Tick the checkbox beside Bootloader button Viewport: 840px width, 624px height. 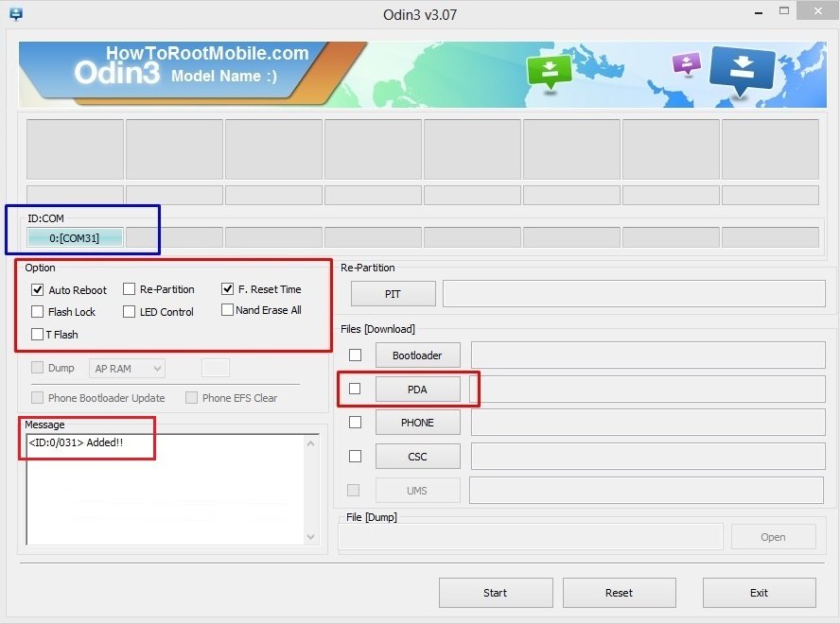(355, 355)
